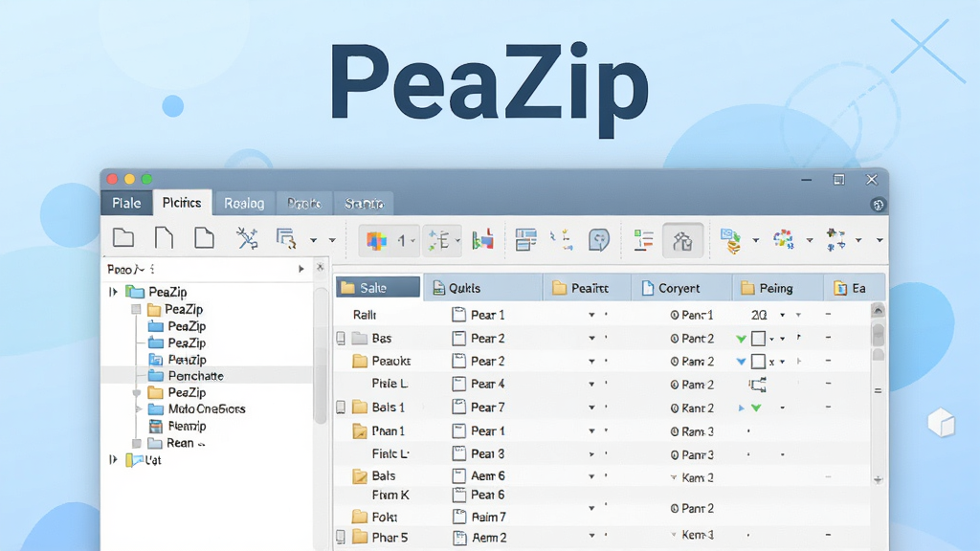Click the colored arrows icon near the toolbar end
The width and height of the screenshot is (980, 551).
tap(835, 240)
